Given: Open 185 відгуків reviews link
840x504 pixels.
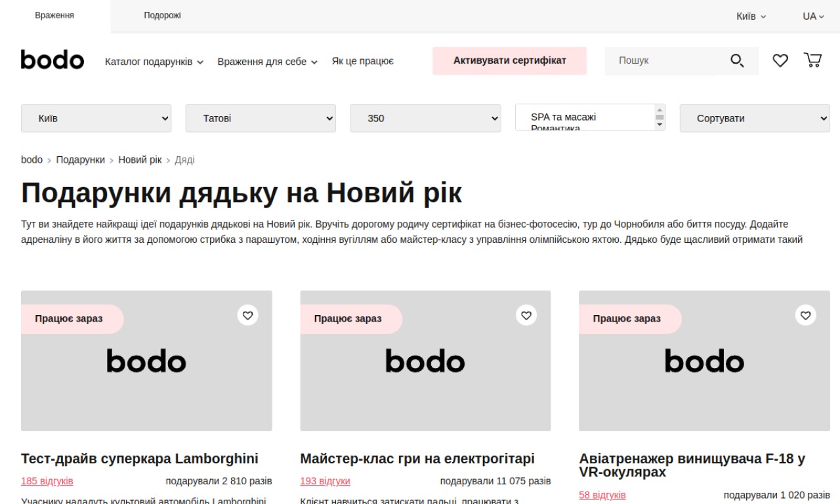Looking at the screenshot, I should point(47,481).
